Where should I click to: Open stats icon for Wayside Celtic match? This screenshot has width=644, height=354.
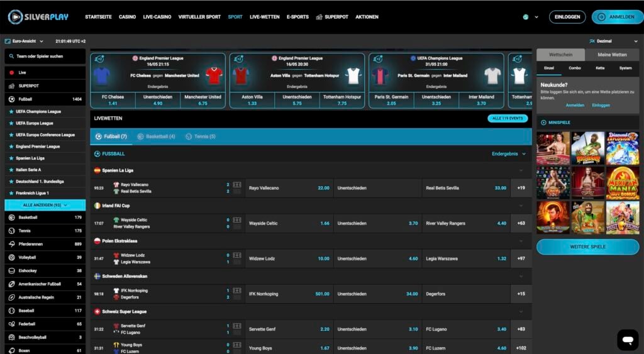[237, 220]
